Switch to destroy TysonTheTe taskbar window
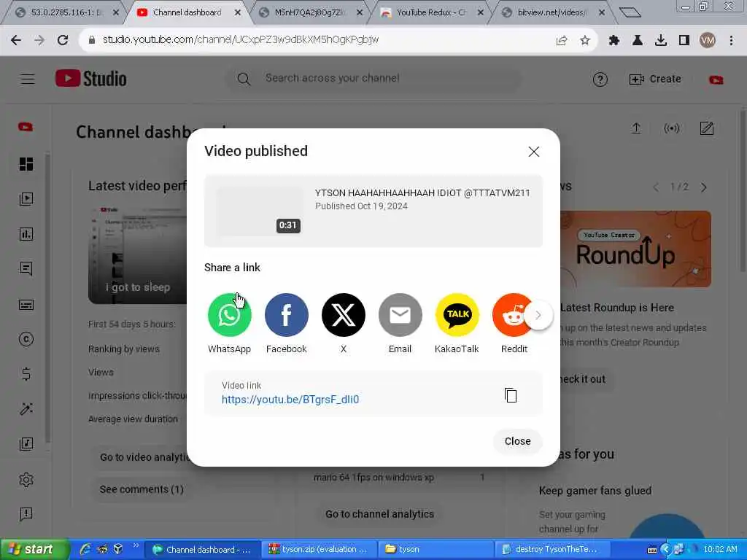The height and width of the screenshot is (560, 747). pos(553,550)
